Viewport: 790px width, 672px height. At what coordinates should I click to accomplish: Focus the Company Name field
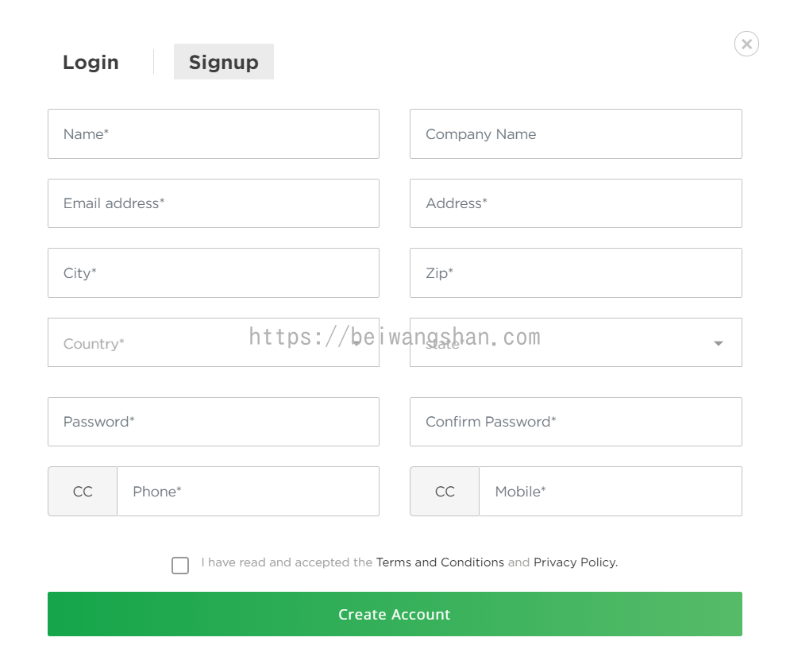(x=576, y=134)
